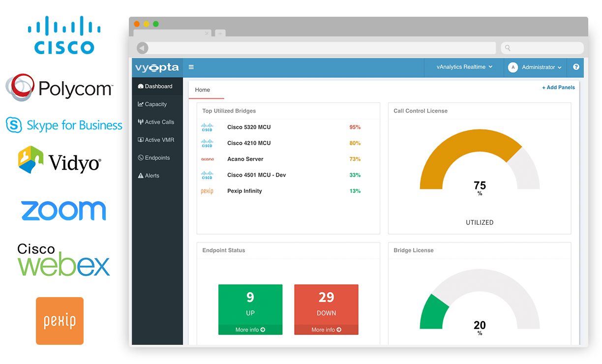Viewport: 602px width, 364px height.
Task: Select Pexip Infinity bridge name
Action: (244, 191)
